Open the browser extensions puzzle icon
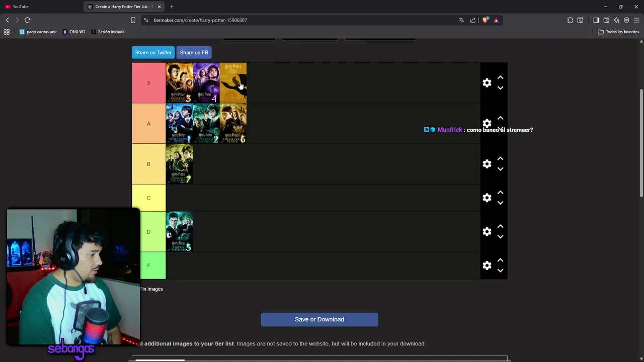Screen dimensions: 644x362 click(x=570, y=20)
